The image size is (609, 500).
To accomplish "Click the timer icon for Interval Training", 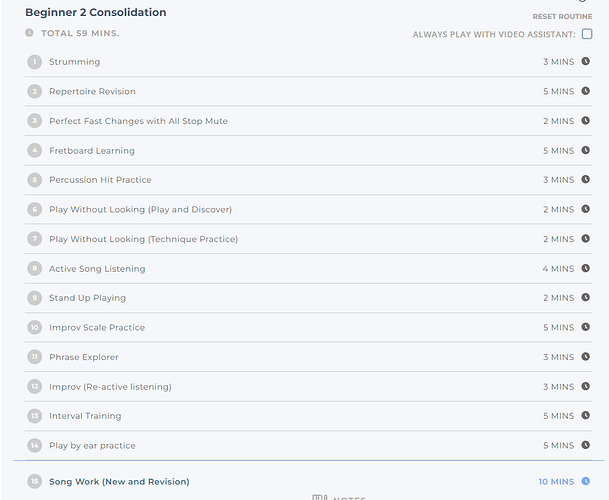I will pyautogui.click(x=586, y=416).
